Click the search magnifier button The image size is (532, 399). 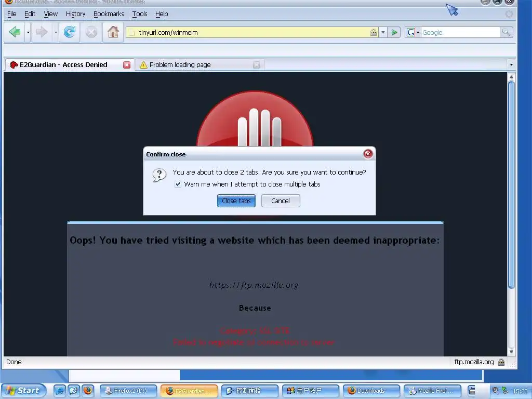coord(506,33)
